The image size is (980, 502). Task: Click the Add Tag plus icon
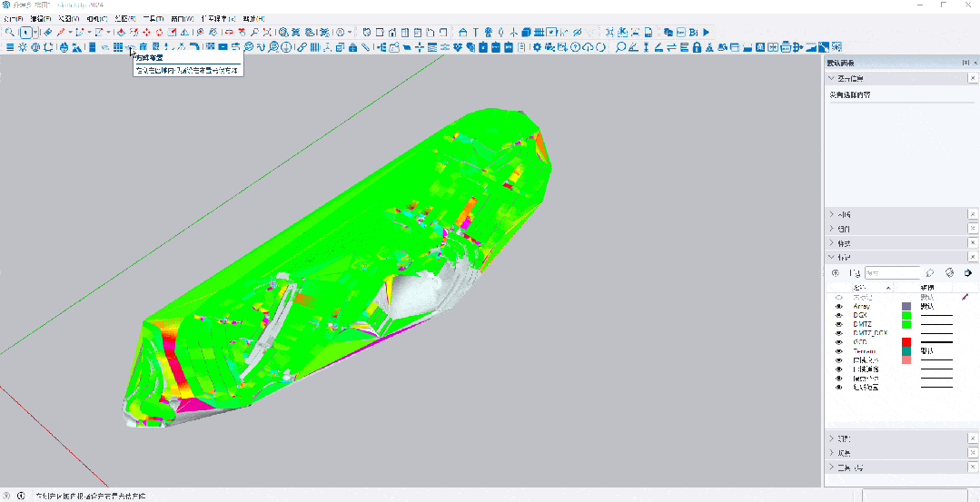tap(836, 272)
